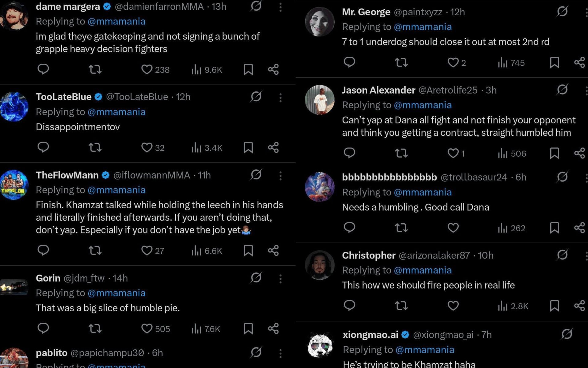Image resolution: width=588 pixels, height=368 pixels.
Task: Open TheFlowMann profile name
Action: coord(67,175)
